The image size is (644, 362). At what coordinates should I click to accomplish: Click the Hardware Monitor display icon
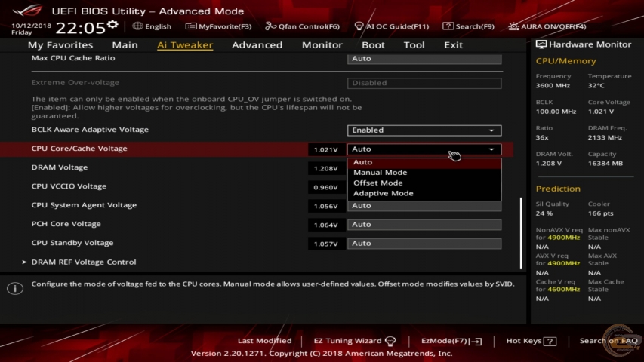[x=541, y=44]
